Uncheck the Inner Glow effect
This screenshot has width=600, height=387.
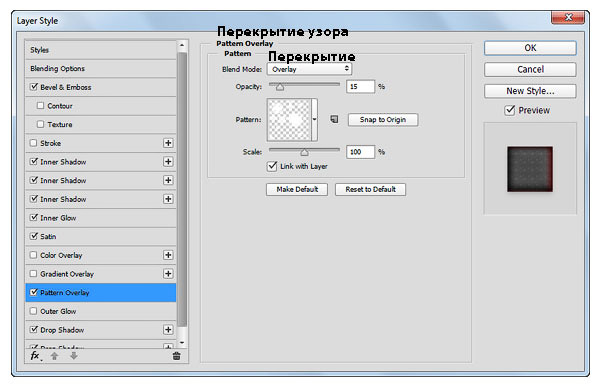[x=34, y=217]
